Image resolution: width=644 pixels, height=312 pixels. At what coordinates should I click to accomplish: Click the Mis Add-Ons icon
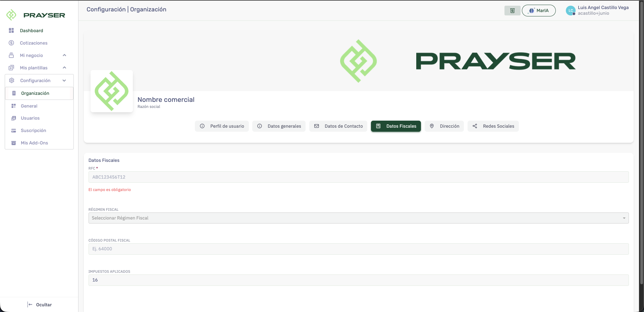coord(14,143)
